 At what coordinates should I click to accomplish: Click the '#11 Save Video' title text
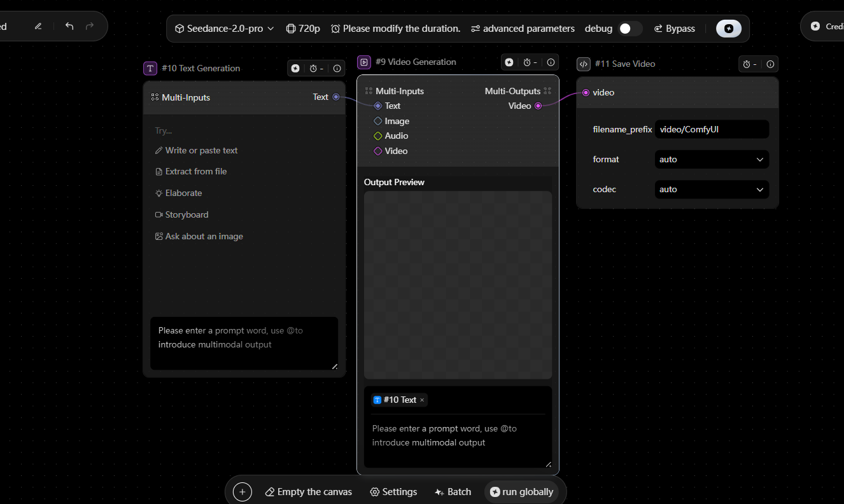(624, 64)
